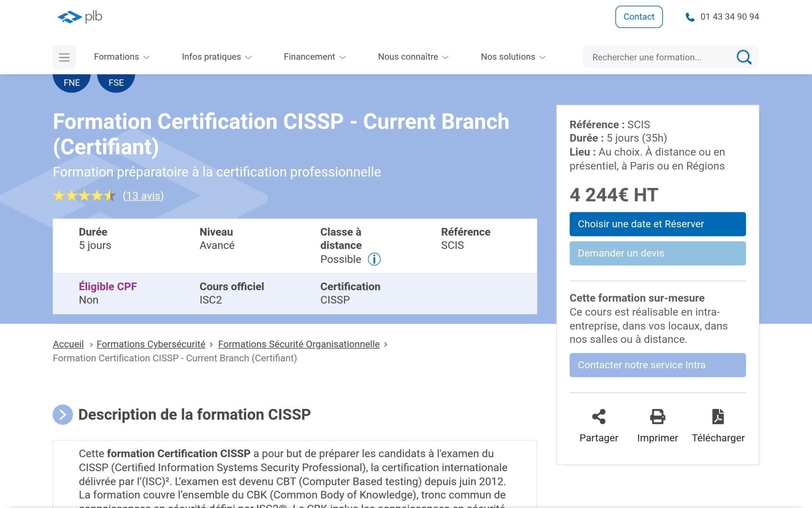Expand the Infos pratiques menu
Image resolution: width=812 pixels, height=508 pixels.
coord(216,57)
